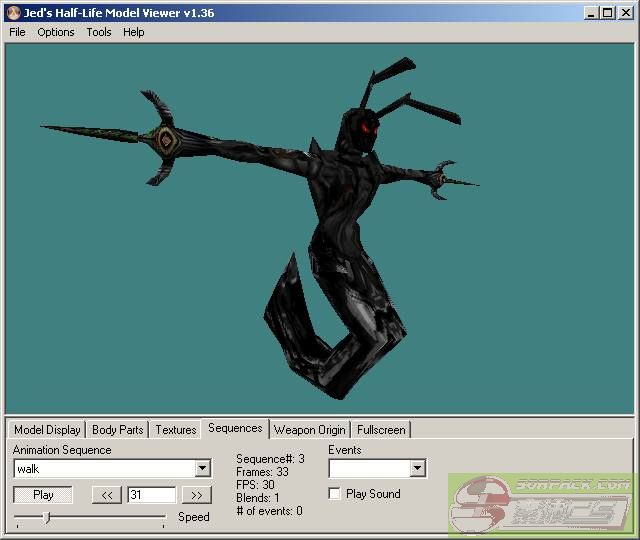
Task: Close the Model Viewer window
Action: click(x=626, y=13)
